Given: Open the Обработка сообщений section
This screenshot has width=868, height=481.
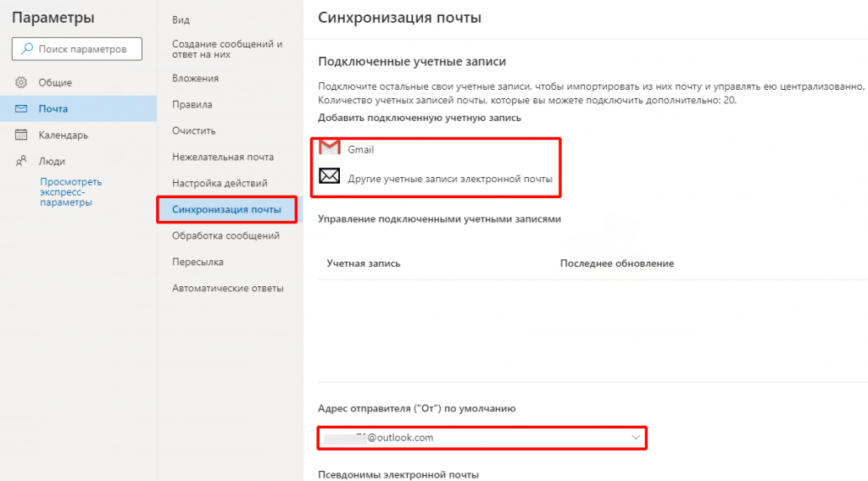Looking at the screenshot, I should click(x=225, y=235).
